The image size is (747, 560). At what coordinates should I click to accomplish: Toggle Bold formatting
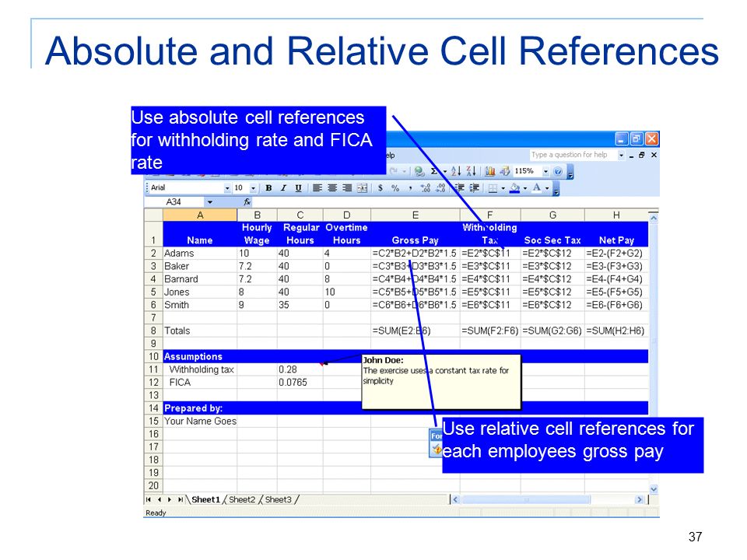pyautogui.click(x=268, y=188)
